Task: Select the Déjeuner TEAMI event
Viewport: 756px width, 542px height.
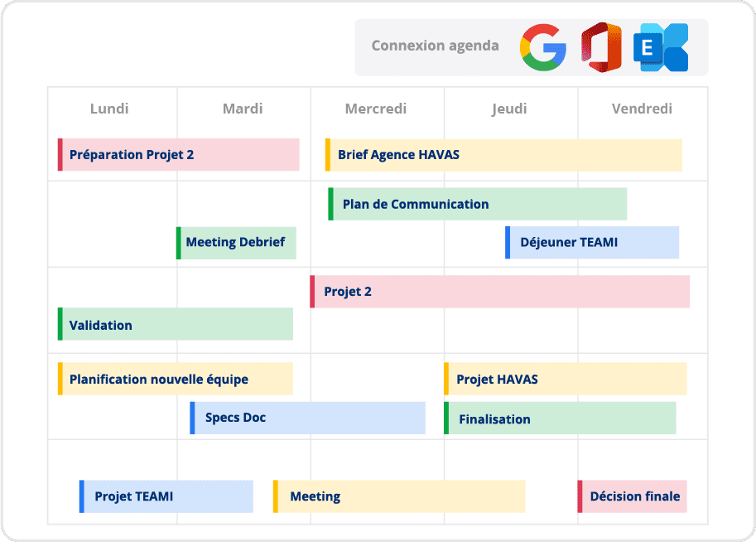Action: pos(592,243)
